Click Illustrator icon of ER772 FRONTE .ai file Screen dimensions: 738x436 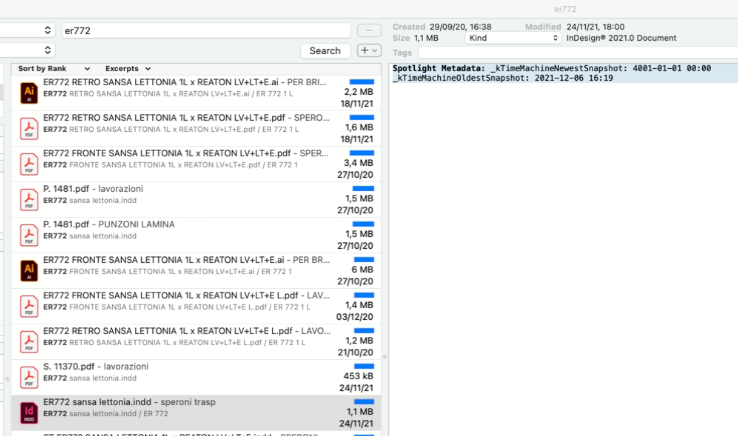point(29,270)
